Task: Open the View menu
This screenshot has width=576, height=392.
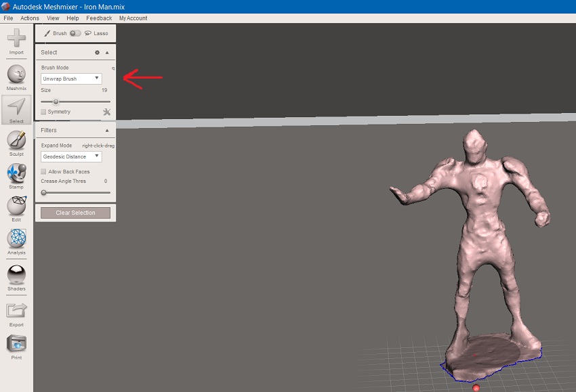Action: coord(53,18)
